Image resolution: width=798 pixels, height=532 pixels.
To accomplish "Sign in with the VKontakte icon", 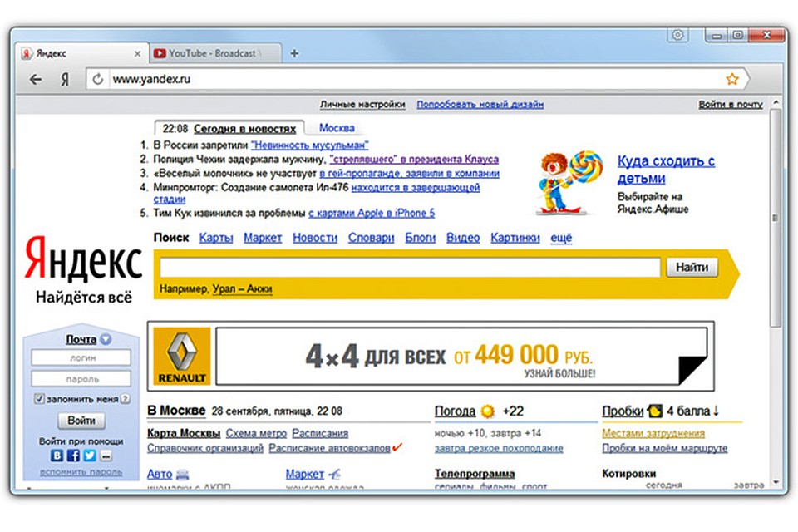I will click(57, 456).
